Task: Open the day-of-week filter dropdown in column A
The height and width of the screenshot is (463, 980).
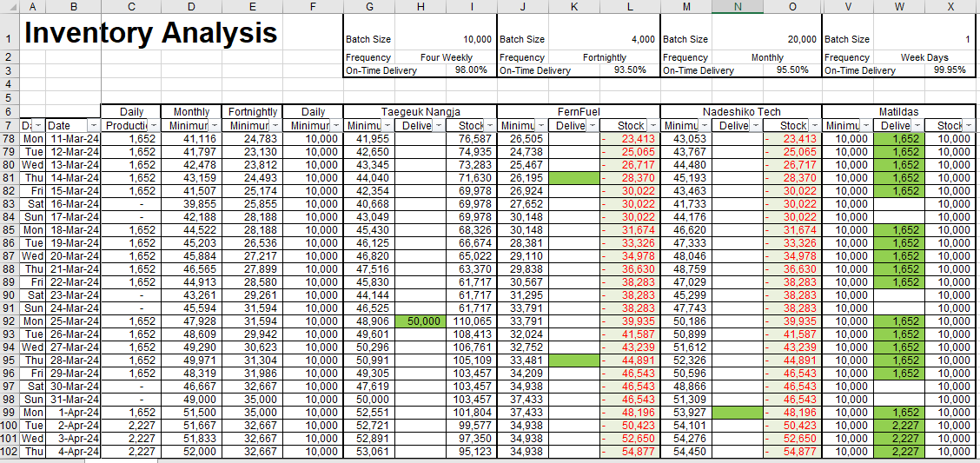Action: (x=37, y=126)
